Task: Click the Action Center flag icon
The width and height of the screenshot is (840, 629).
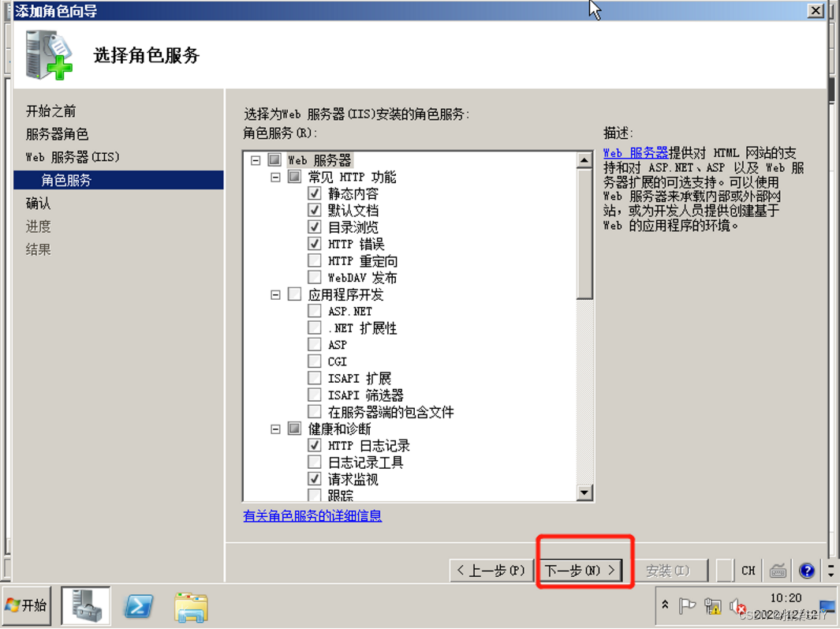Action: tap(686, 606)
